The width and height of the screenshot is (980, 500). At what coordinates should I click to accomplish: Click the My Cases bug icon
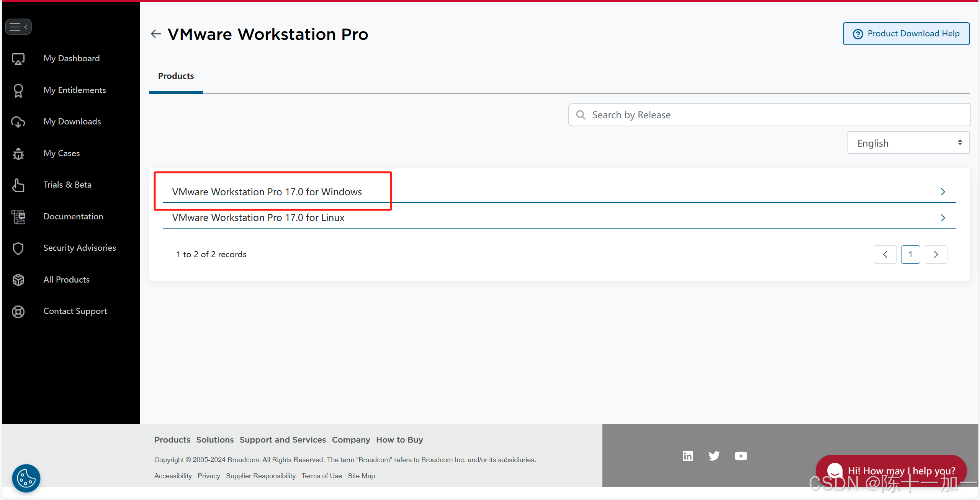[18, 154]
